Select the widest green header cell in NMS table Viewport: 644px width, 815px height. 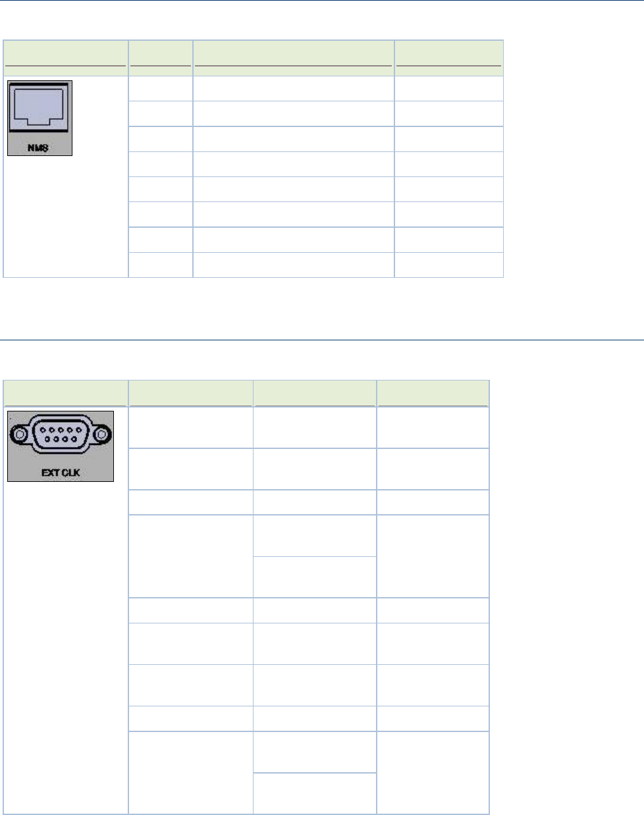coord(294,53)
